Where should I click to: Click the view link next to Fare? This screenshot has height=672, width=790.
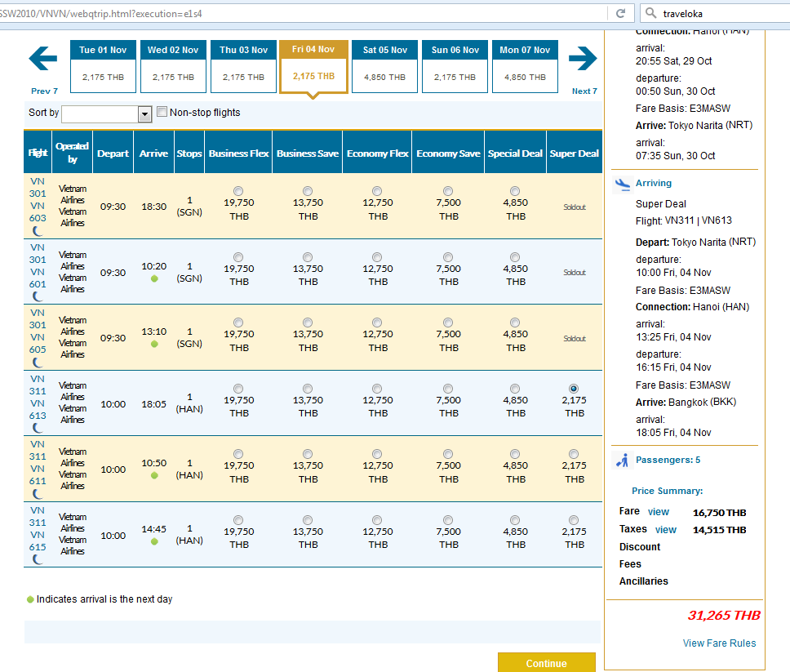click(x=658, y=512)
